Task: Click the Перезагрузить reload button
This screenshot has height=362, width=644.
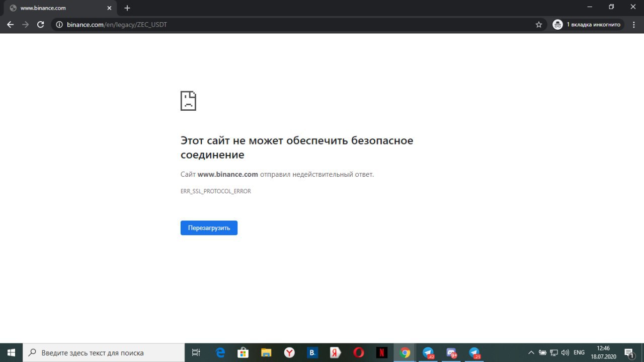Action: click(209, 228)
